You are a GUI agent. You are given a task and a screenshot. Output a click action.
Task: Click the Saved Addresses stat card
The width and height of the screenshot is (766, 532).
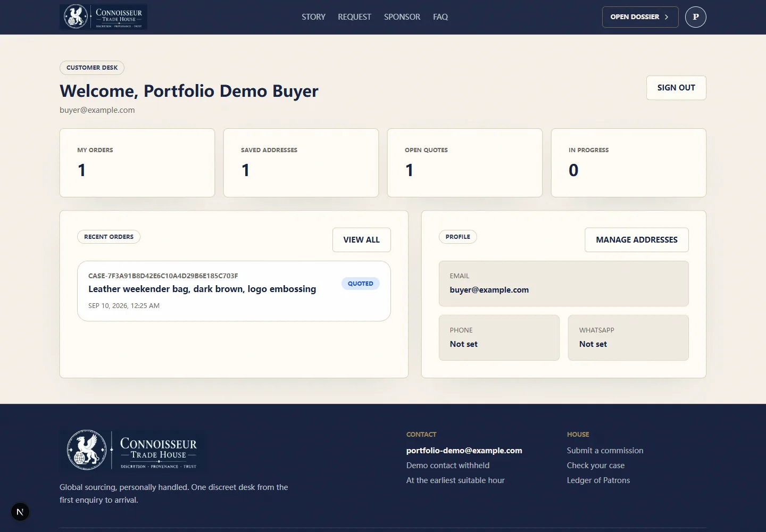point(301,163)
